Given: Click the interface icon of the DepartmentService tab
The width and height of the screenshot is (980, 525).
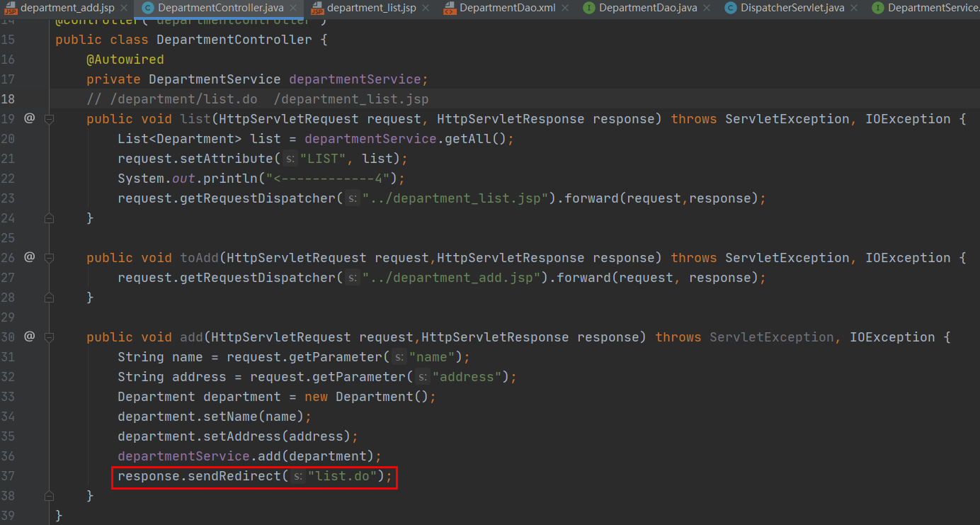Looking at the screenshot, I should pyautogui.click(x=878, y=9).
